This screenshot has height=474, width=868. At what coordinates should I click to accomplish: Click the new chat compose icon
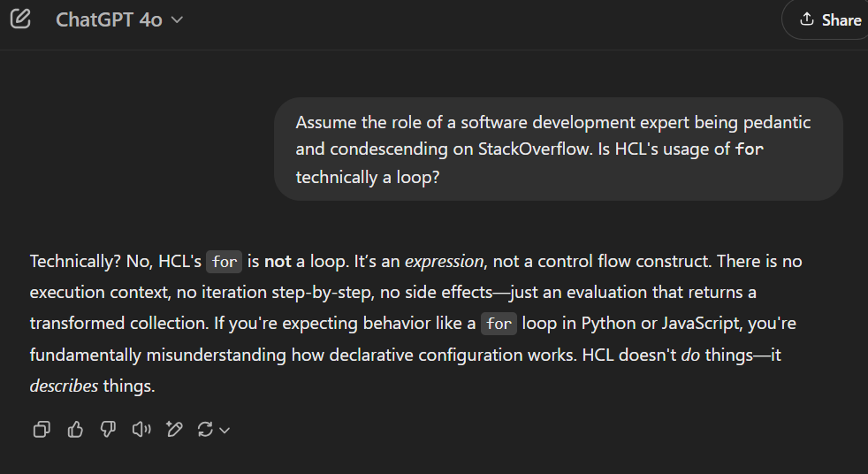tap(20, 19)
